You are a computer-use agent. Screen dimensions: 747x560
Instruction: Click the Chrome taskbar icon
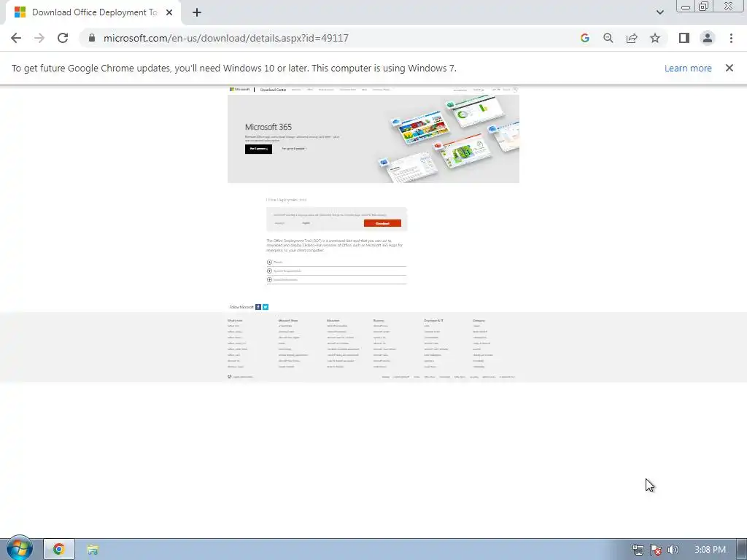[x=59, y=550]
